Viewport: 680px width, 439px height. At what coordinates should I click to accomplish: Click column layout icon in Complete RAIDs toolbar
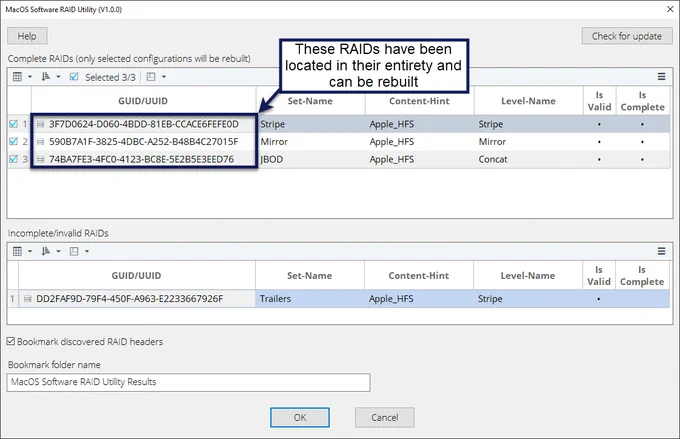coord(151,77)
